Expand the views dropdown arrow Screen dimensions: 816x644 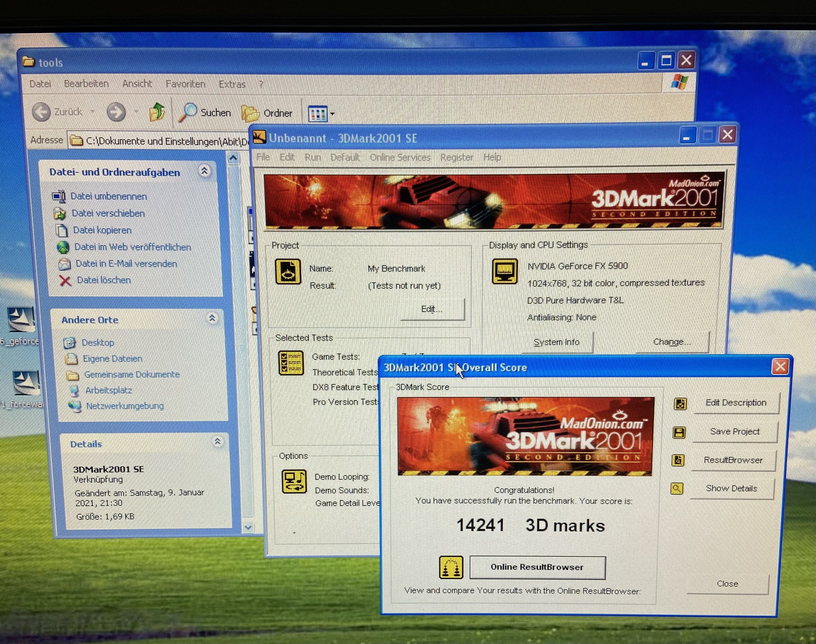[332, 113]
